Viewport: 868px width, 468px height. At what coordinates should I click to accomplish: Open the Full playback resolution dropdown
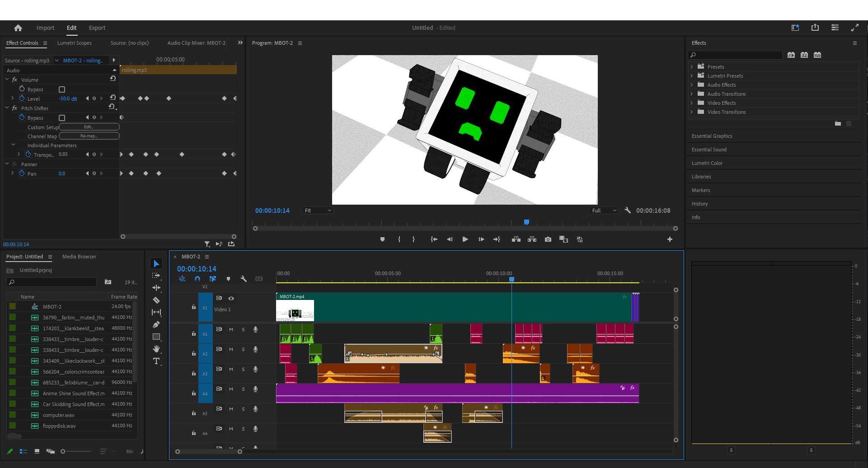[x=604, y=211]
